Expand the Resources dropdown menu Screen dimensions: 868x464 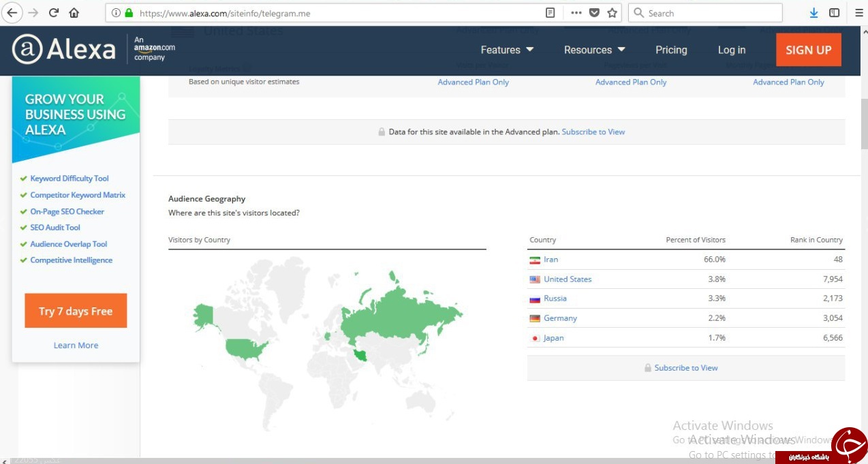pos(594,50)
